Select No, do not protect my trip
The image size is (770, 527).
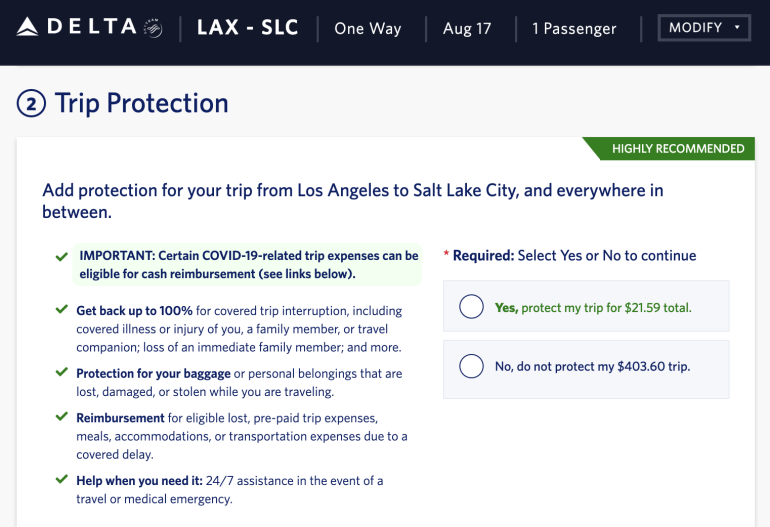point(471,366)
